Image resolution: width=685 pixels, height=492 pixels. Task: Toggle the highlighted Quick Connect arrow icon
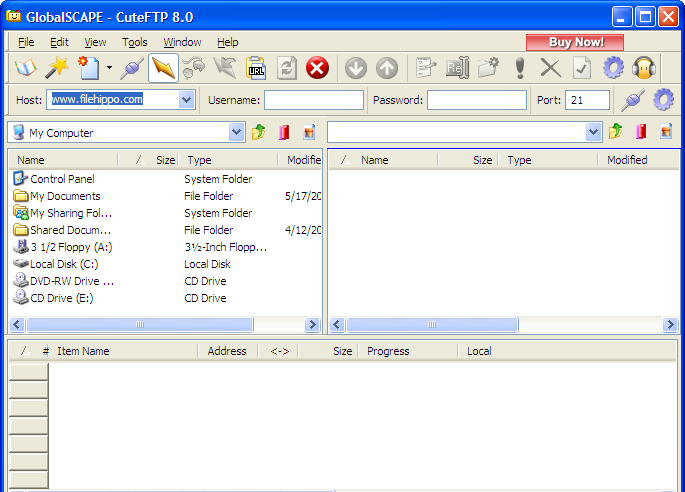point(163,68)
